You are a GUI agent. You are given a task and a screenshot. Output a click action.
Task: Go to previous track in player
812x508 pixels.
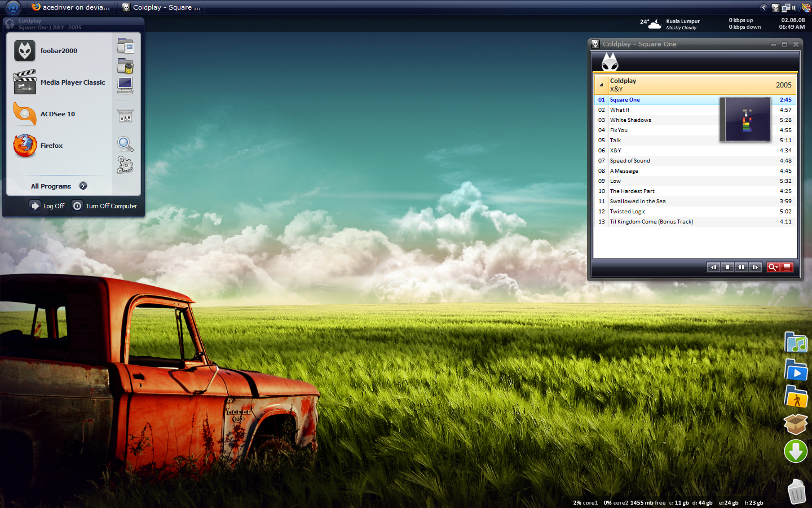(714, 267)
